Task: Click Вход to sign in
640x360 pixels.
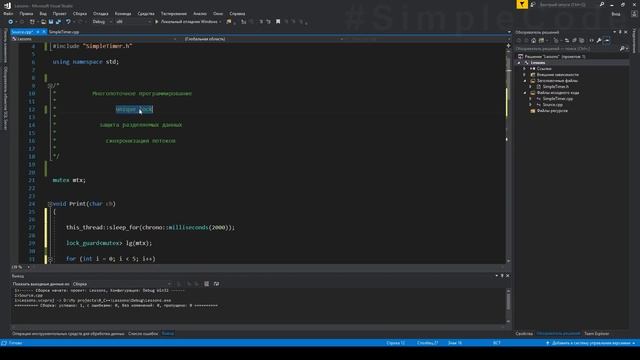Action: point(616,14)
